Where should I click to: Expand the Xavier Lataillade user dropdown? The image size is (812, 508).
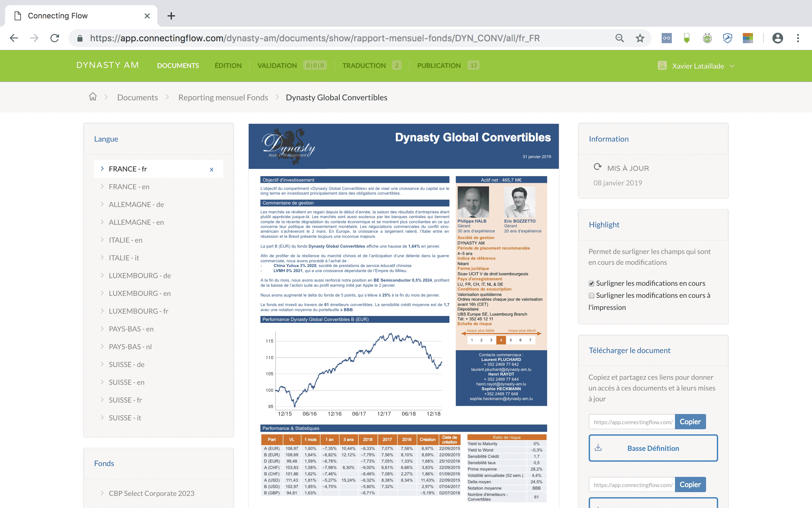(732, 66)
